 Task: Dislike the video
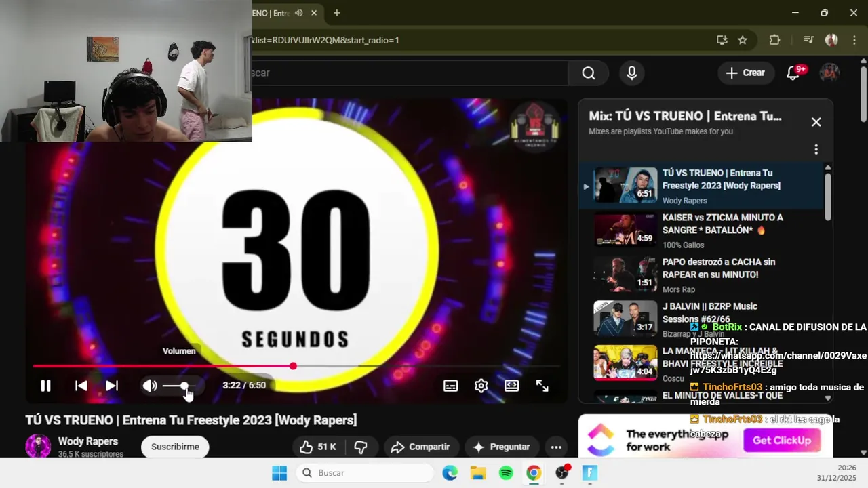(x=361, y=447)
